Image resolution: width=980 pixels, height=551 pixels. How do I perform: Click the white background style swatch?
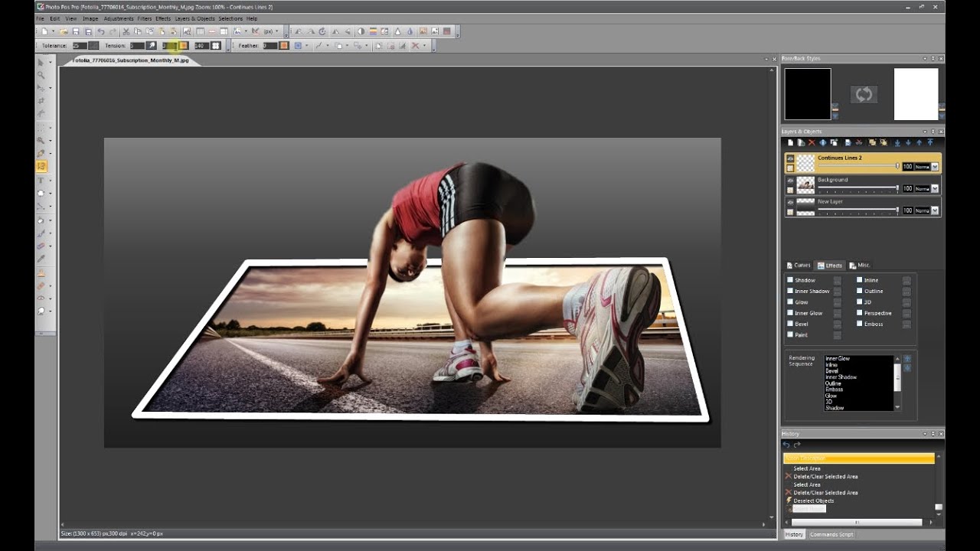tap(916, 94)
